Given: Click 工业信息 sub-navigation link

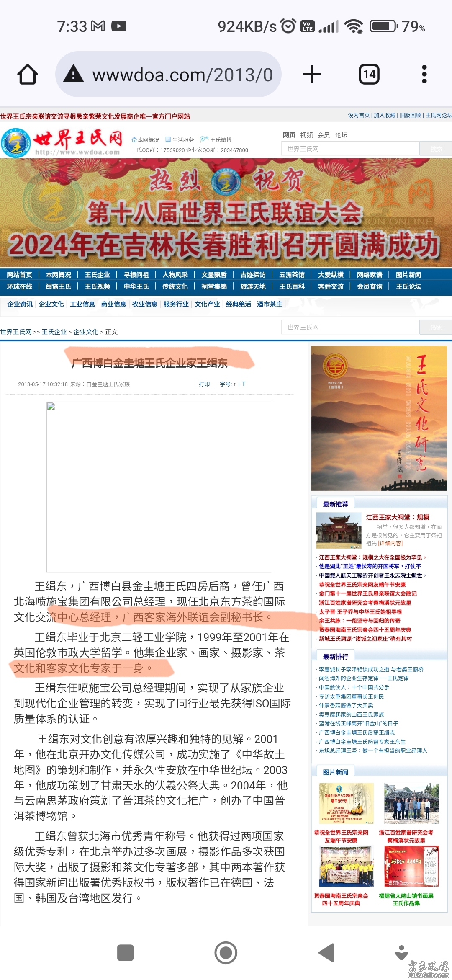Looking at the screenshot, I should (82, 304).
